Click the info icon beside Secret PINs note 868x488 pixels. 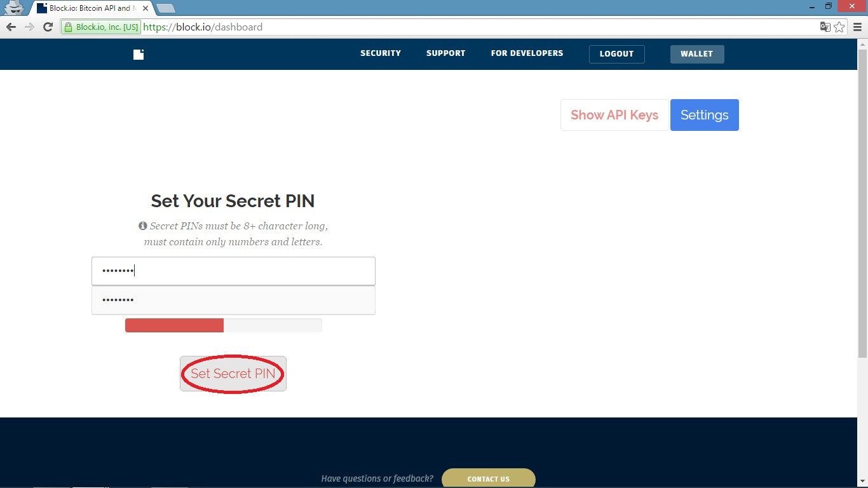click(142, 226)
